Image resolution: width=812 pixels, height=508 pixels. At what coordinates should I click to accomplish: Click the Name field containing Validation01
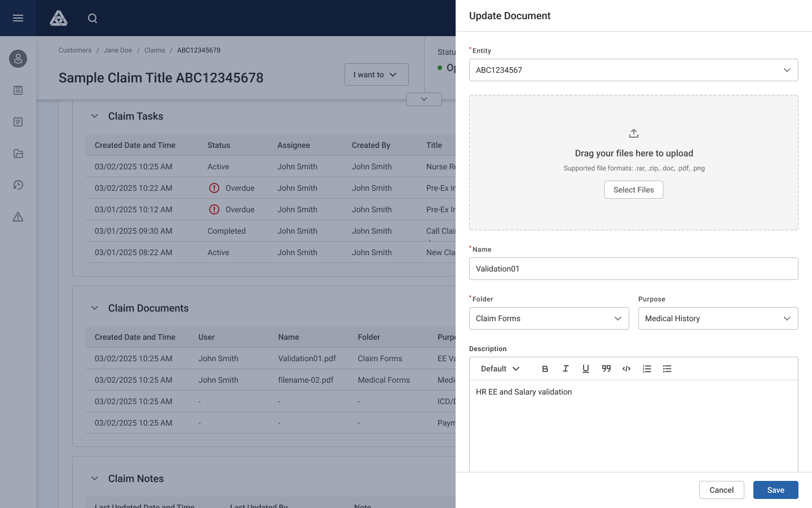pos(634,269)
